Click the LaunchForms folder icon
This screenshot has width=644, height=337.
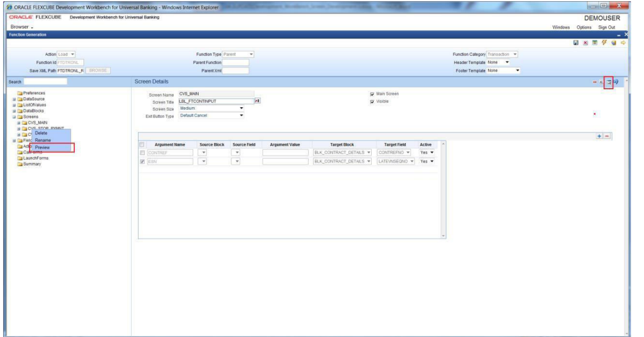click(20, 158)
